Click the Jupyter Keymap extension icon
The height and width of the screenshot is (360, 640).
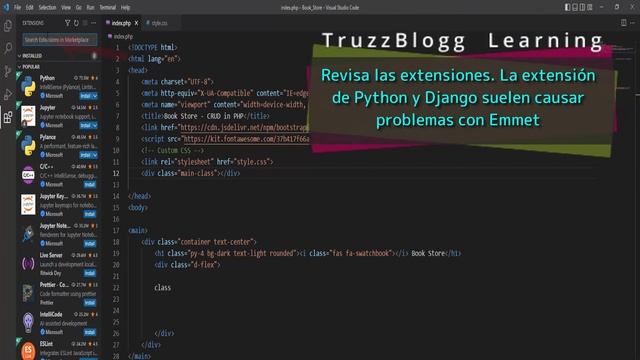tap(28, 204)
